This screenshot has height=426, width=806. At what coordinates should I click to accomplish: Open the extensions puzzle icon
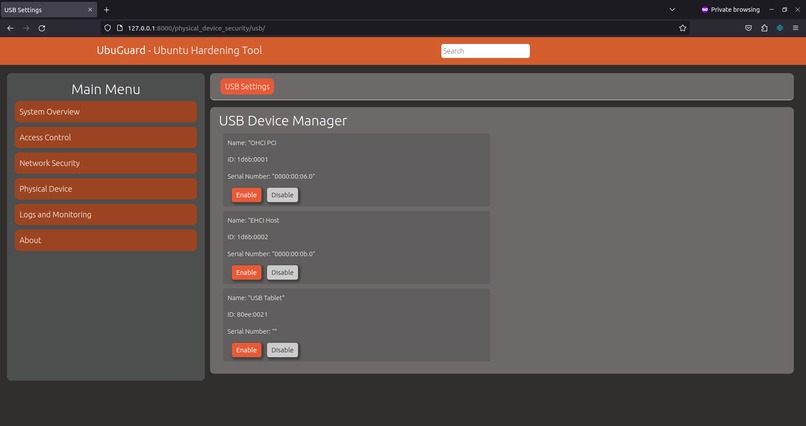pyautogui.click(x=764, y=28)
